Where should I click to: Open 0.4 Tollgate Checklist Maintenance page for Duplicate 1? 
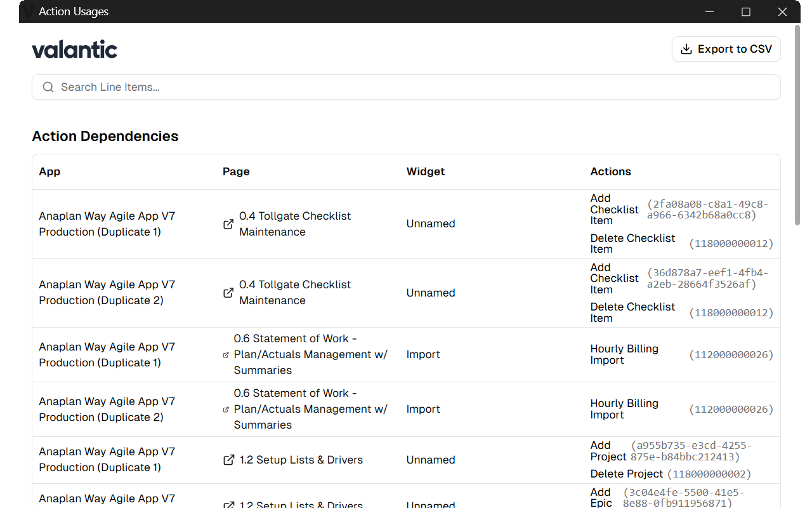pyautogui.click(x=295, y=224)
